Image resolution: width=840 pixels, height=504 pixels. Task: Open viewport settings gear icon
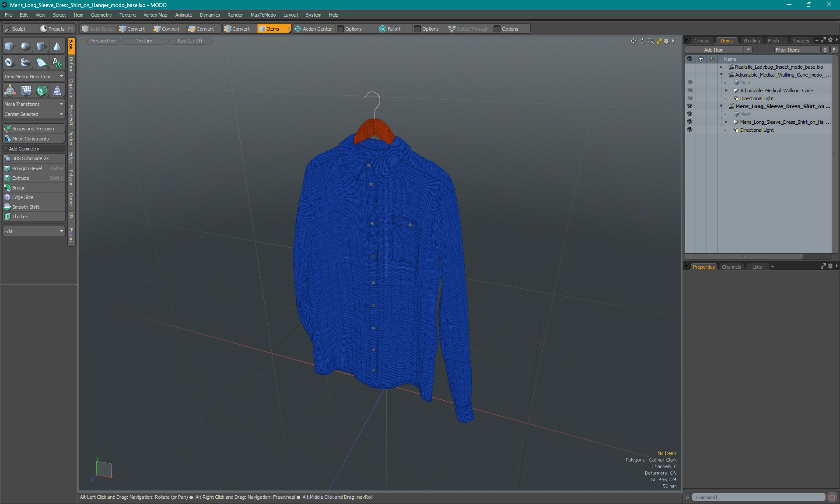(x=666, y=41)
